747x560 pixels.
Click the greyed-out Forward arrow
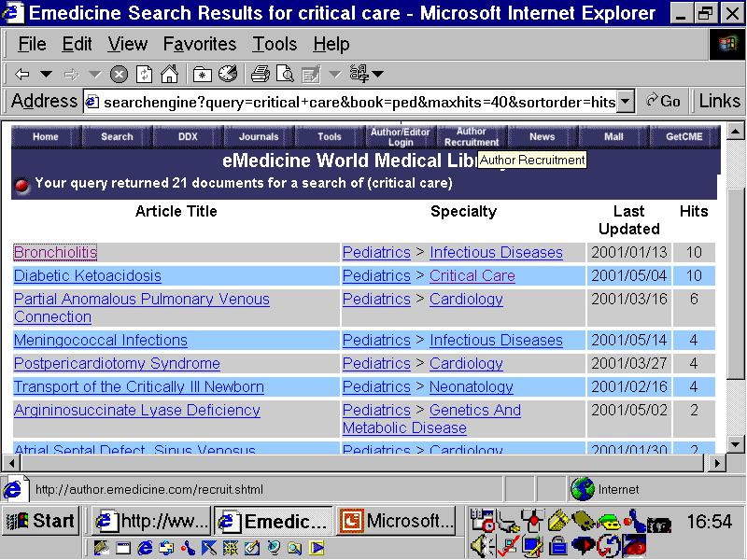pos(72,75)
